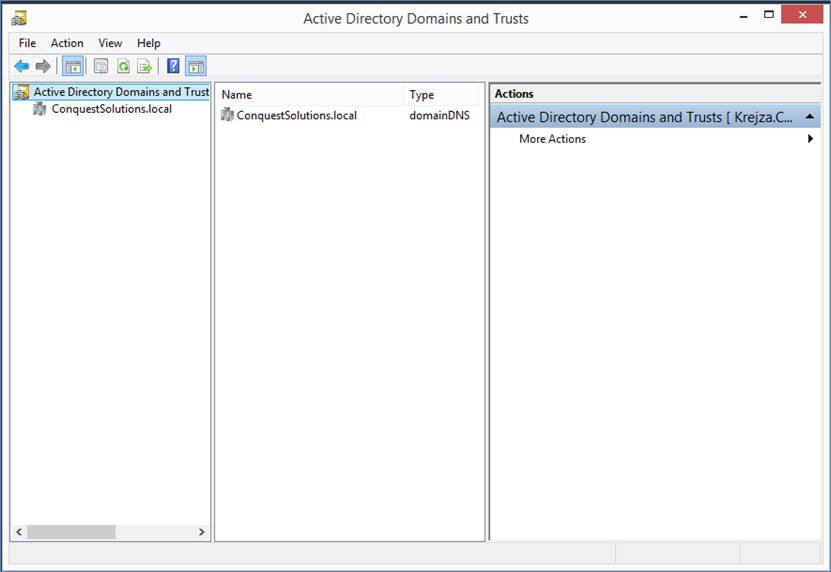The height and width of the screenshot is (572, 831).
Task: Click domain icon in Name column row
Action: click(x=227, y=115)
